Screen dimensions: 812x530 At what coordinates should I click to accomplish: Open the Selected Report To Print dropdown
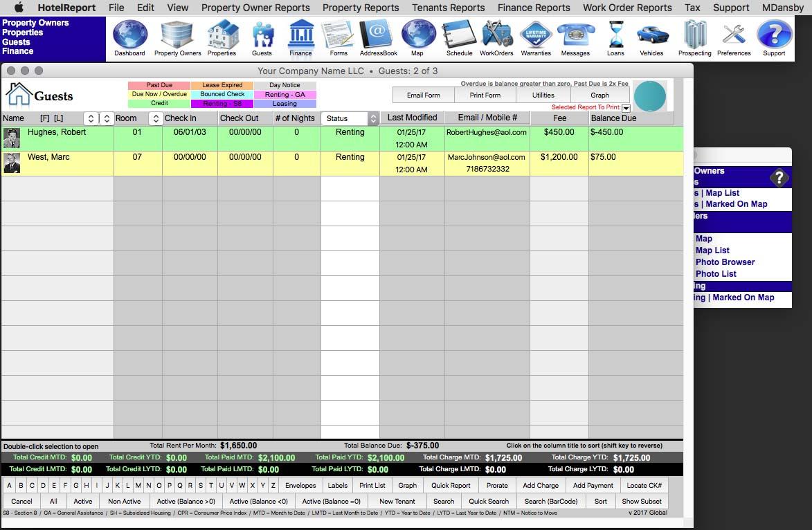[626, 108]
